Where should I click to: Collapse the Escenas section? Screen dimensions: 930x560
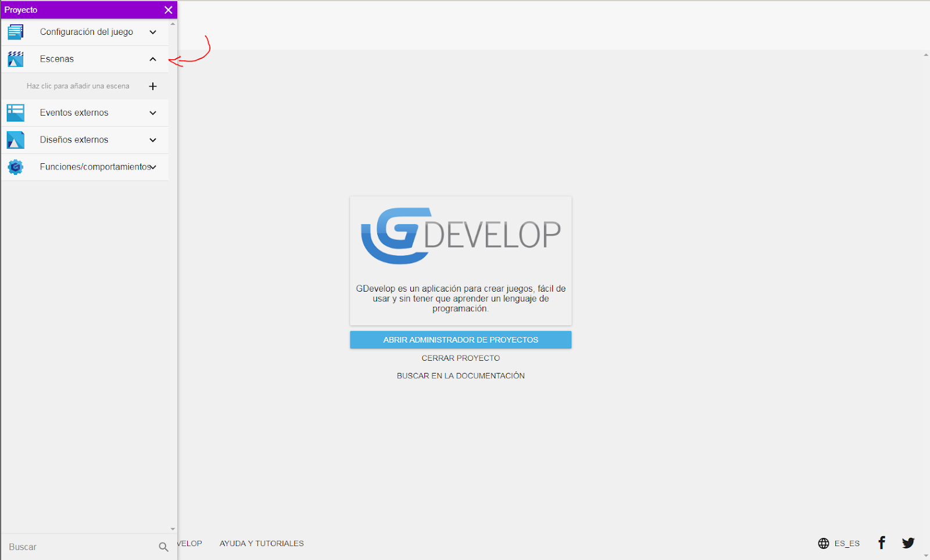[x=153, y=59]
